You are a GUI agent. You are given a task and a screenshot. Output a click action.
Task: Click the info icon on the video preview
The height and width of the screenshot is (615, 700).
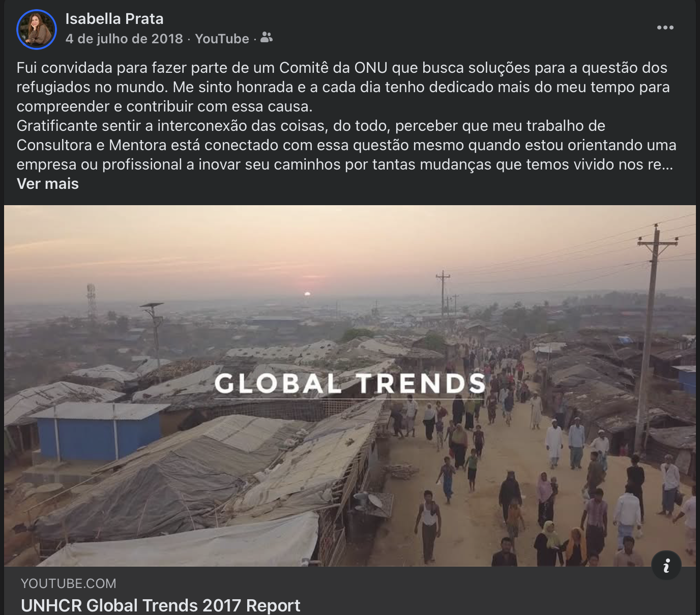coord(666,565)
